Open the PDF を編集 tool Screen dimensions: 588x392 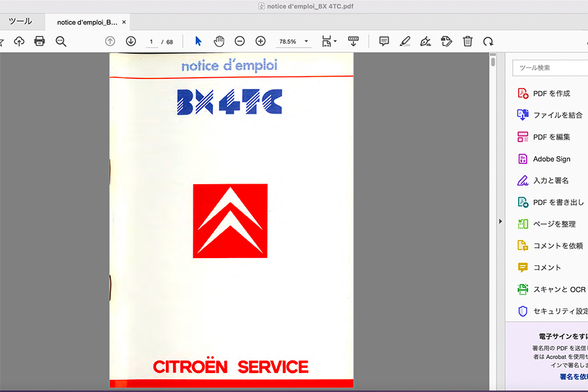551,137
